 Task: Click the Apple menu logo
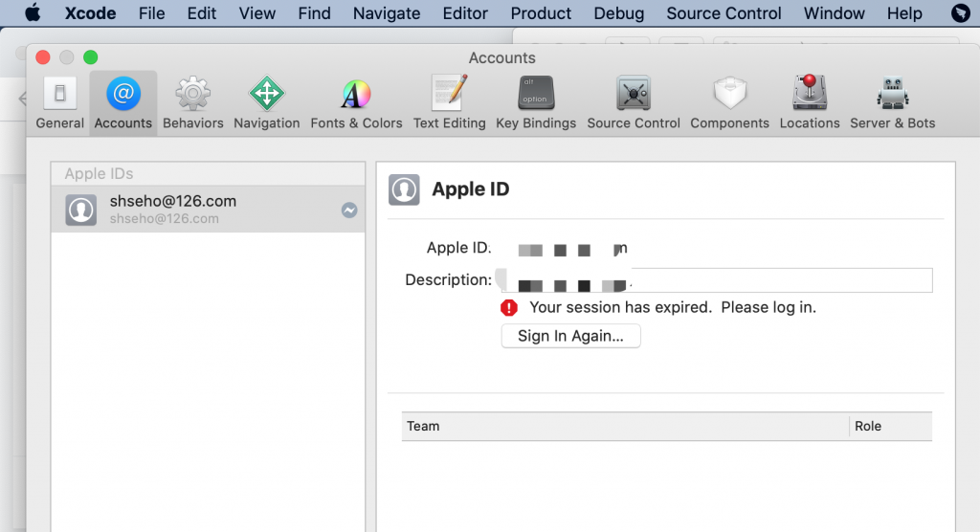pyautogui.click(x=33, y=12)
